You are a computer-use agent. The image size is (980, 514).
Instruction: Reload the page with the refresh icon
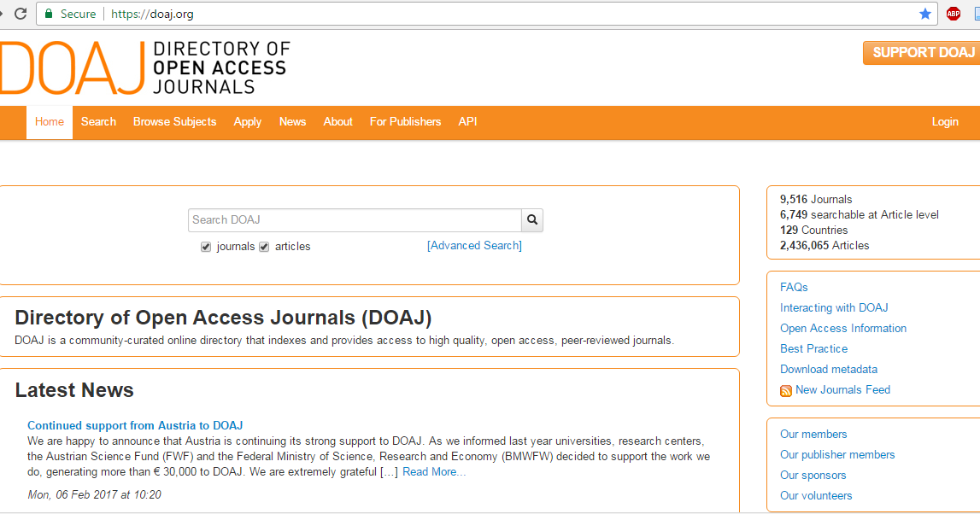[21, 14]
